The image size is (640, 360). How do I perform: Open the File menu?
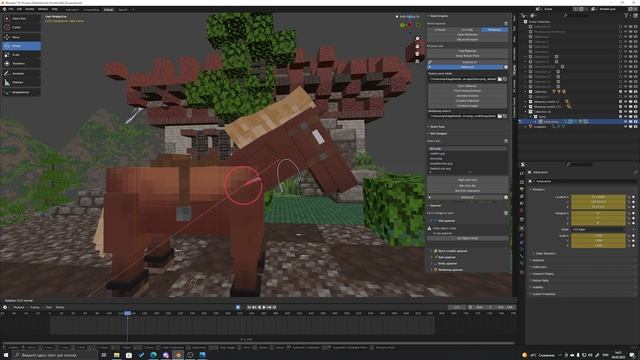tap(11, 9)
